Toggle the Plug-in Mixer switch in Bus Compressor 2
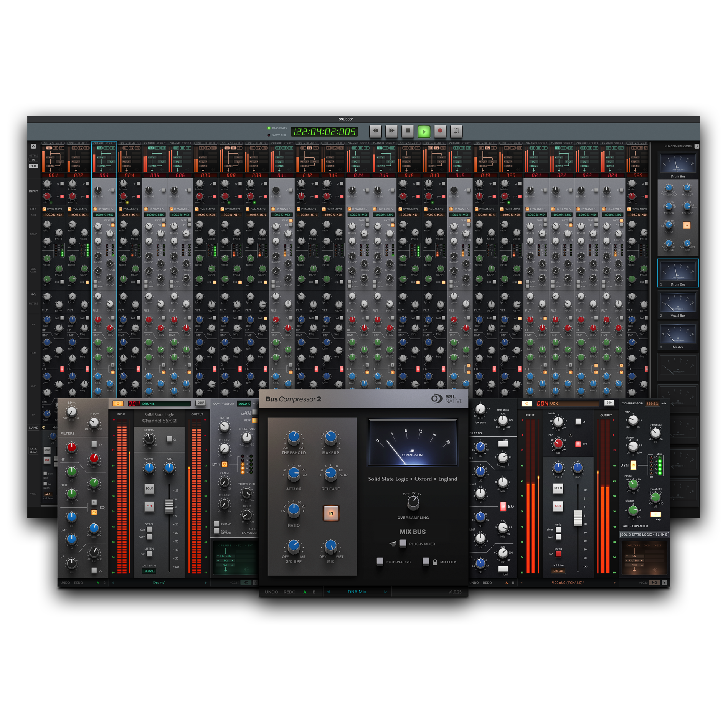 coord(403,543)
